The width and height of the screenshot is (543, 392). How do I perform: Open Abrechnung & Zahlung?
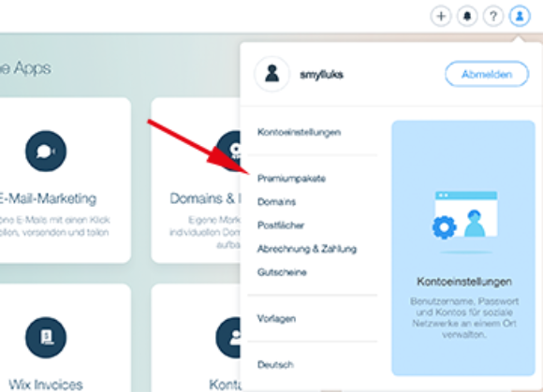coord(307,249)
